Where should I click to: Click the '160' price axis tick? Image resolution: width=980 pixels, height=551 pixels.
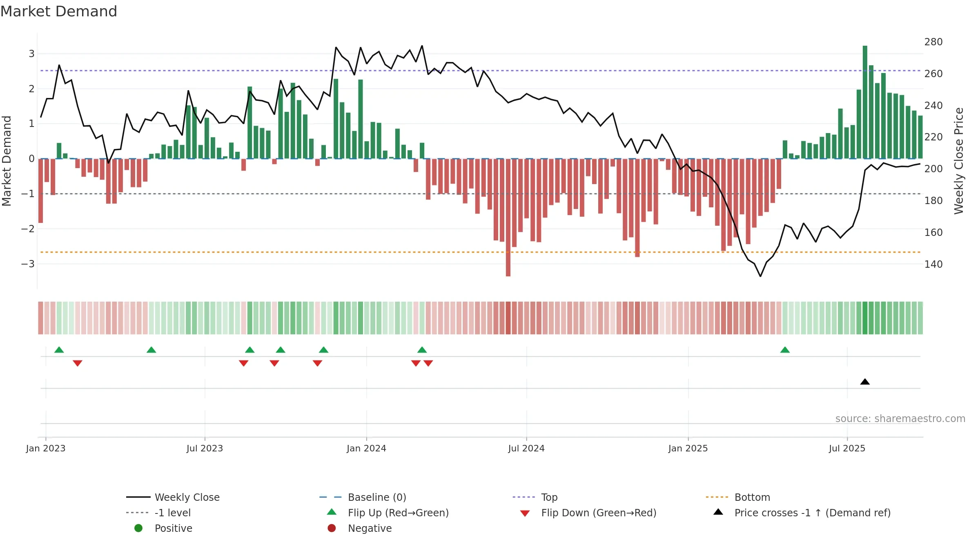[933, 232]
